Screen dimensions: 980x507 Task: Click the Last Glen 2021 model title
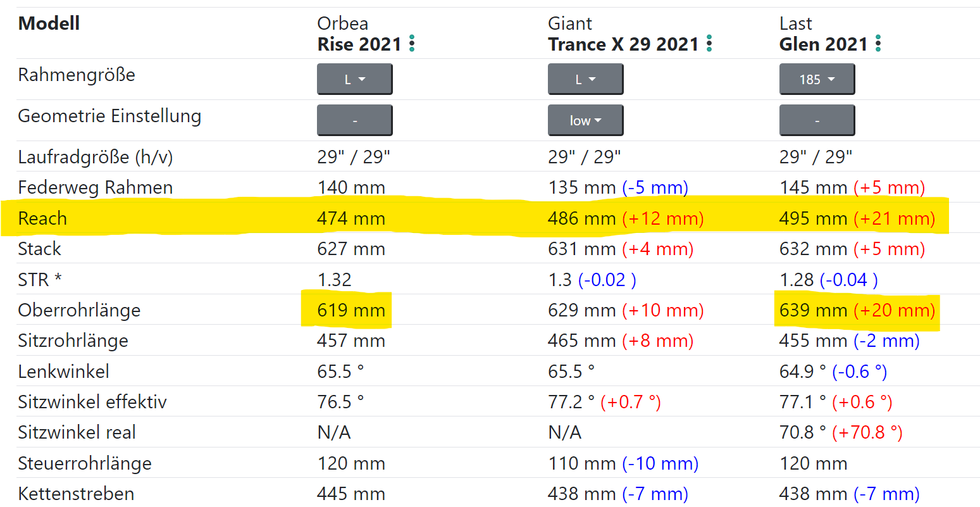823,44
